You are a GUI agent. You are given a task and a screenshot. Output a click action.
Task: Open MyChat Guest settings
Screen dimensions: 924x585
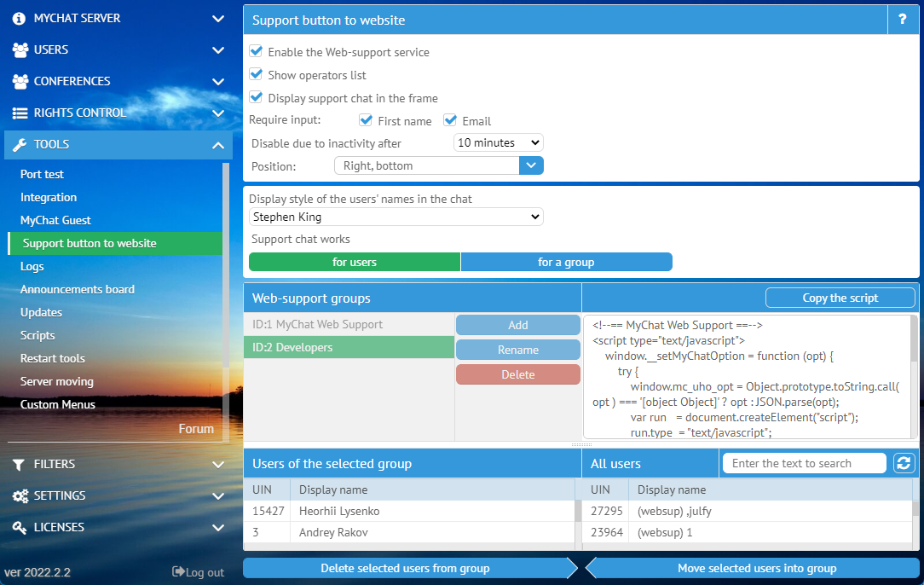[55, 221]
